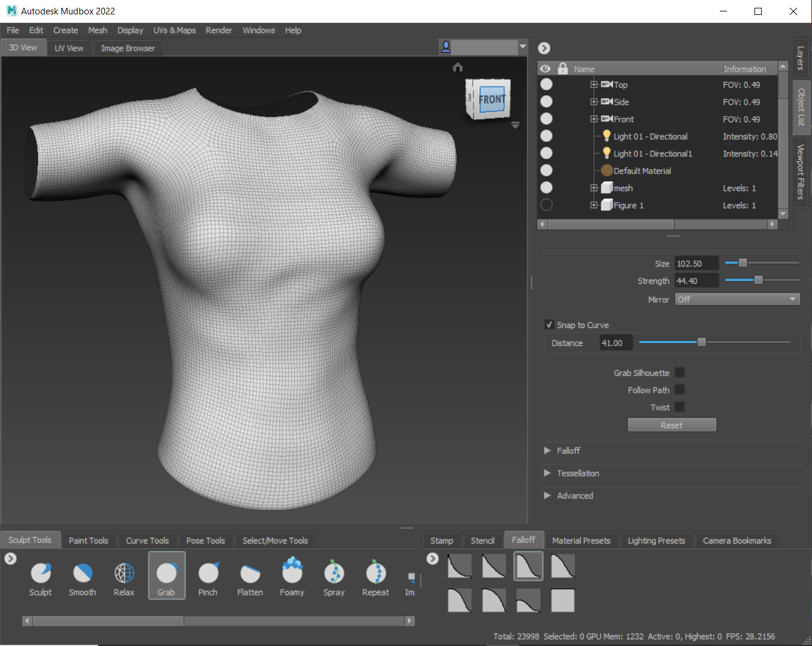Pick the Pinch sculpt tool
Screen dimensions: 812x646
(208, 574)
